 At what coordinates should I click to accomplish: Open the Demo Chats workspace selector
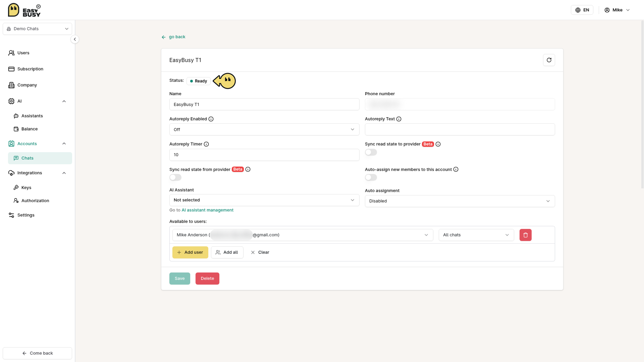38,29
